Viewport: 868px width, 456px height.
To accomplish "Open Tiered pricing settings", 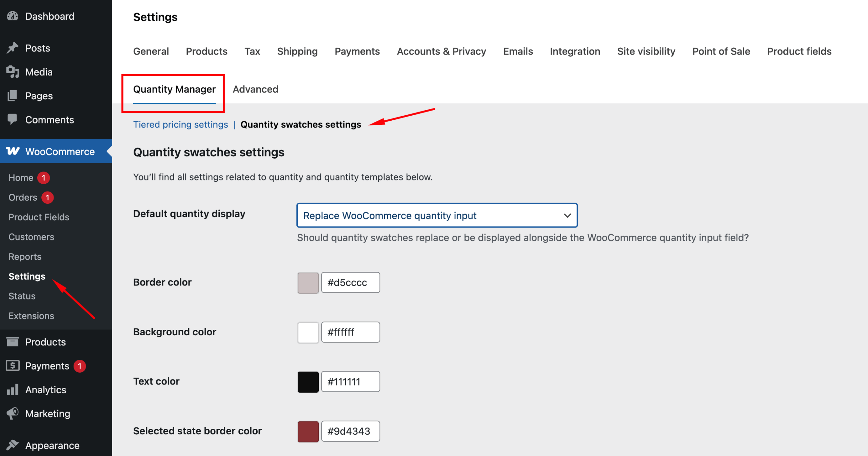I will [180, 124].
